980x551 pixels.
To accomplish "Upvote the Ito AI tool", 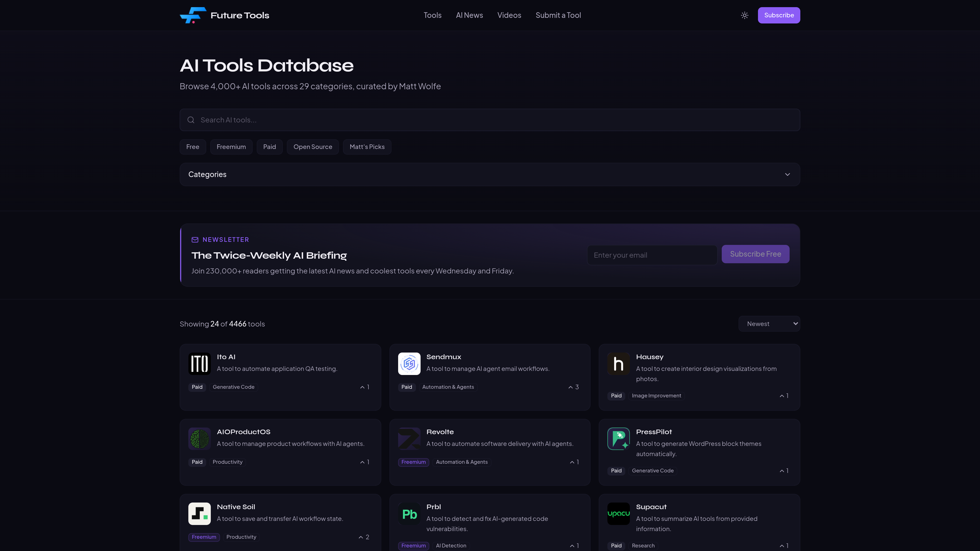I will tap(365, 387).
